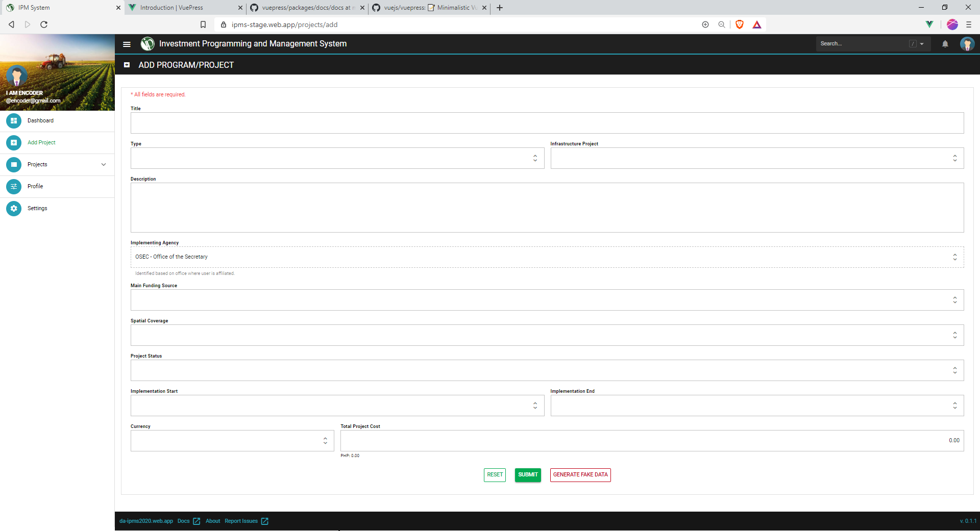Click the Dashboard sidebar icon

coord(14,121)
